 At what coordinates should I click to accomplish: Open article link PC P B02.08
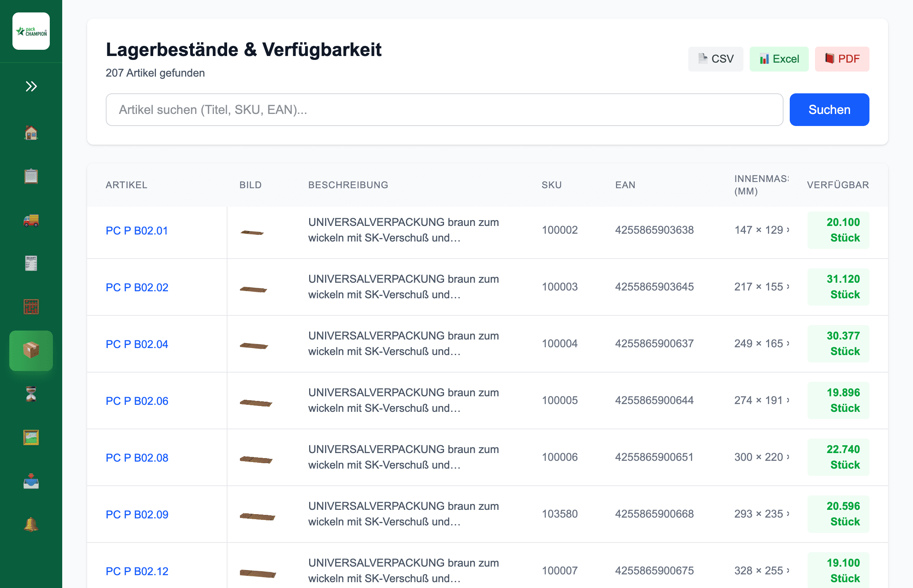[137, 458]
